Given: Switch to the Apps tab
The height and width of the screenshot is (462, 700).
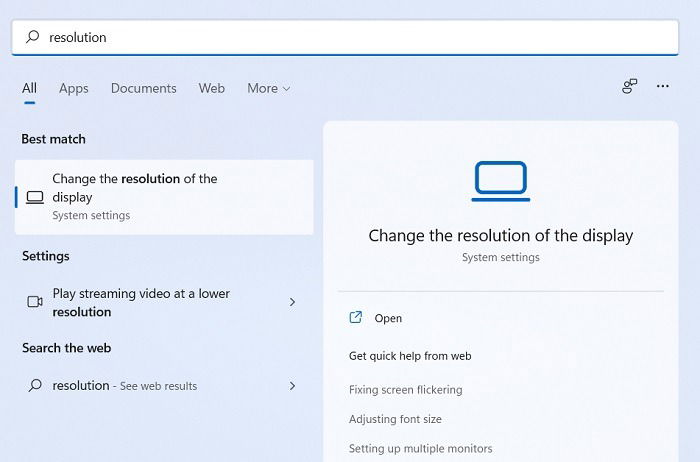Looking at the screenshot, I should [x=74, y=88].
